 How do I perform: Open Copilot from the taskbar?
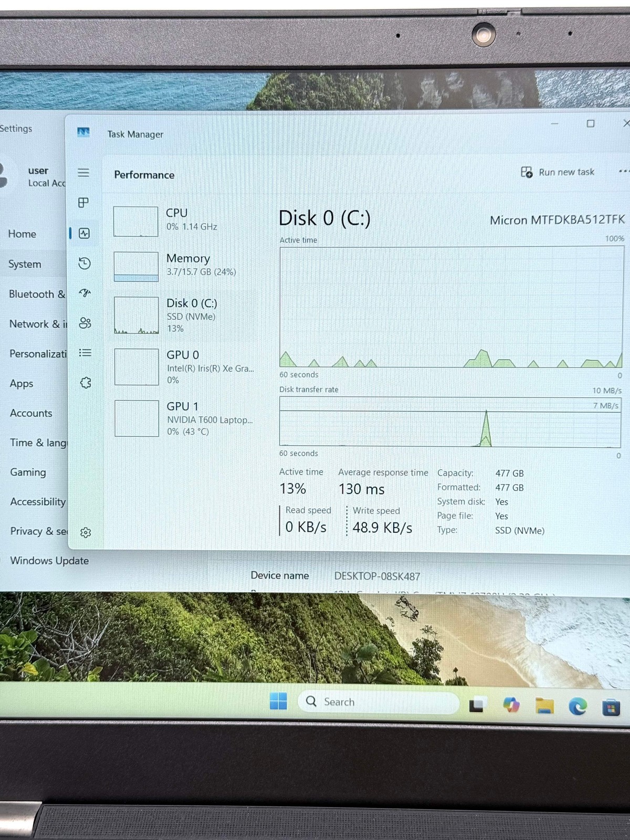click(x=511, y=705)
